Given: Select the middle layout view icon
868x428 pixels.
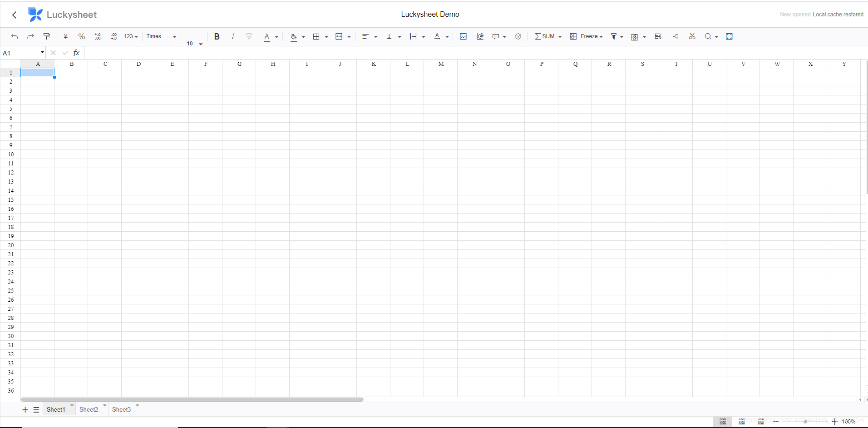Looking at the screenshot, I should (x=742, y=422).
